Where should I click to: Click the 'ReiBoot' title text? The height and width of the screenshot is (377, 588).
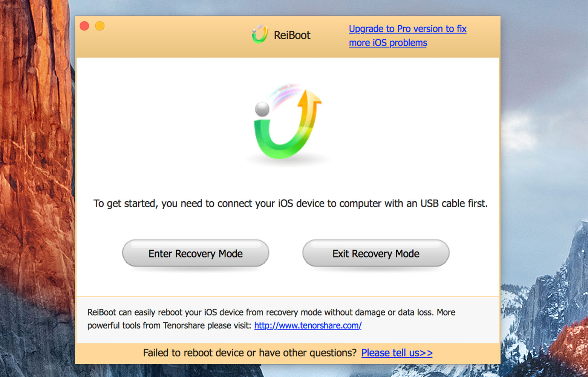292,35
